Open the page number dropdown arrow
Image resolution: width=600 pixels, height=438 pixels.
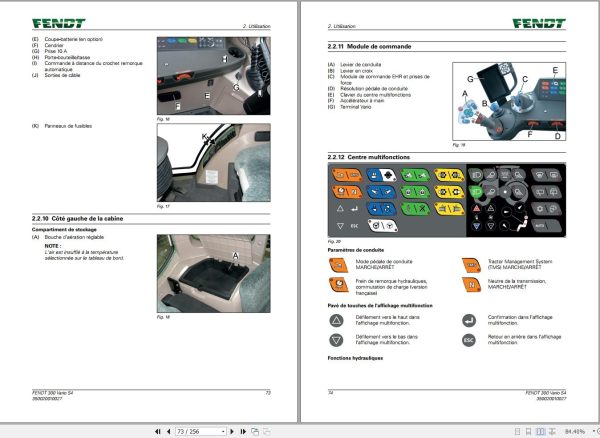click(x=223, y=431)
